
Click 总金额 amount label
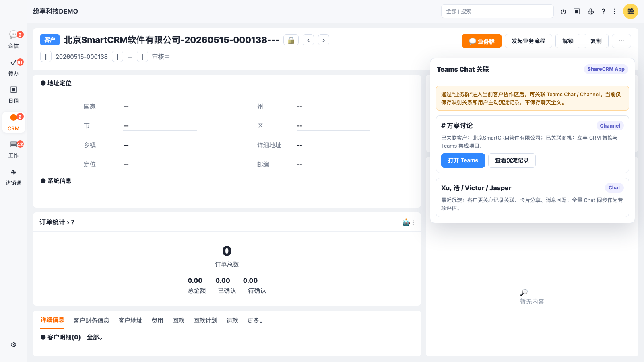point(197,291)
